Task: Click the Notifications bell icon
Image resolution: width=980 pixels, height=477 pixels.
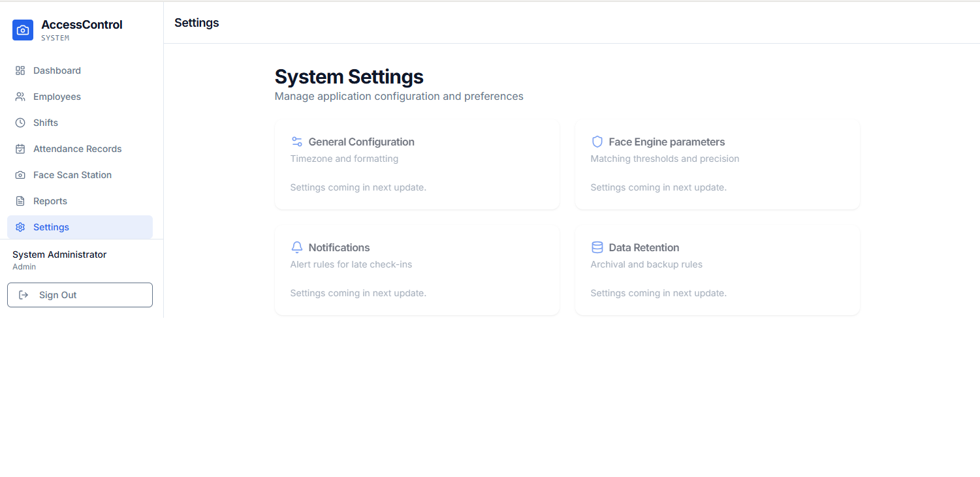Action: tap(297, 247)
